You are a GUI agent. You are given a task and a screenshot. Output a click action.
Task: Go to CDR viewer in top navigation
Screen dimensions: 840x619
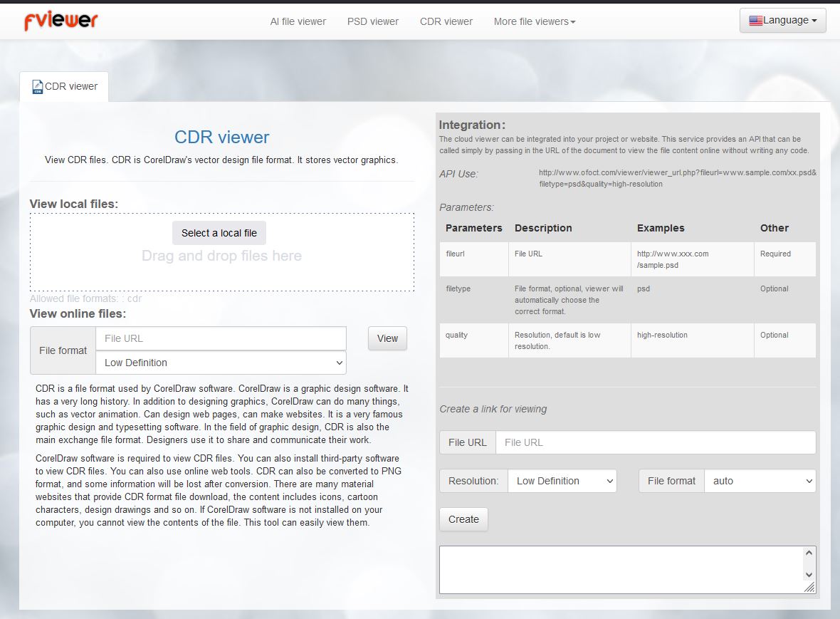pos(446,21)
